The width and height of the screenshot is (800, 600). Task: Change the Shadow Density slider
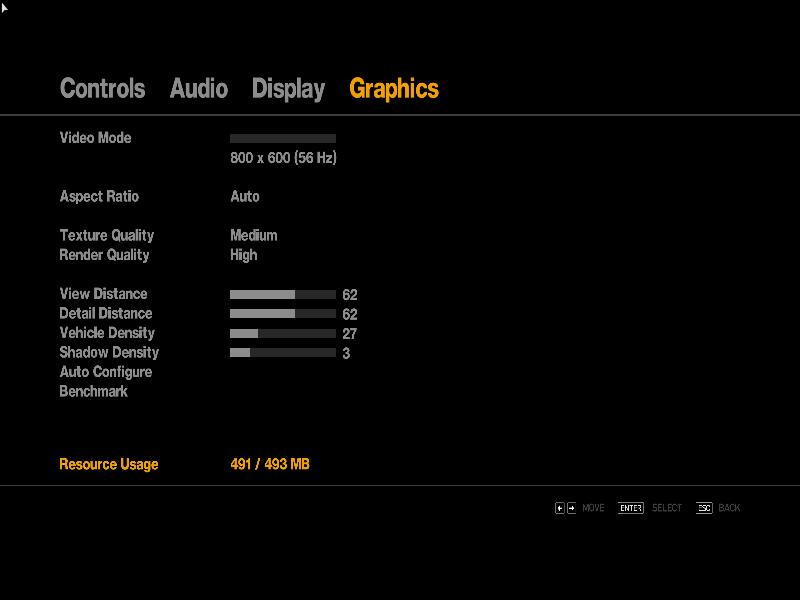[x=283, y=353]
